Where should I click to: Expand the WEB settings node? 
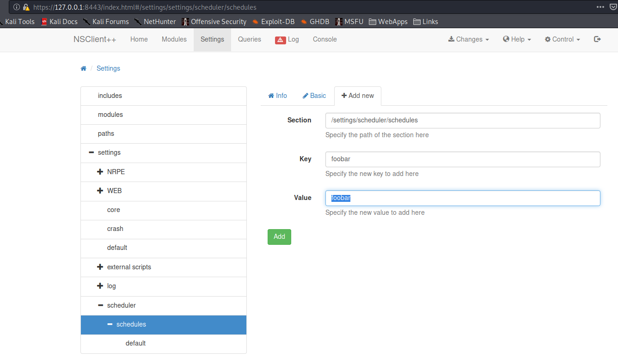(x=100, y=190)
